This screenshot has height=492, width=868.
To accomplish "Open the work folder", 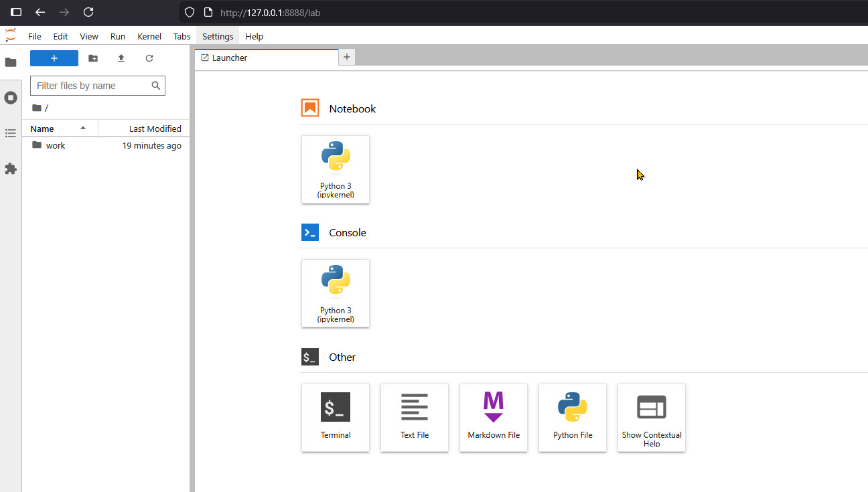I will point(56,145).
